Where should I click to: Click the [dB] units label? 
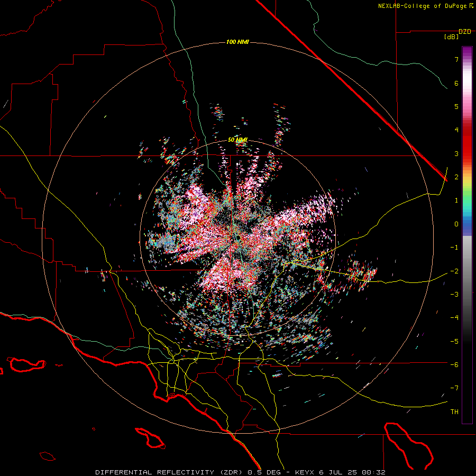452,37
